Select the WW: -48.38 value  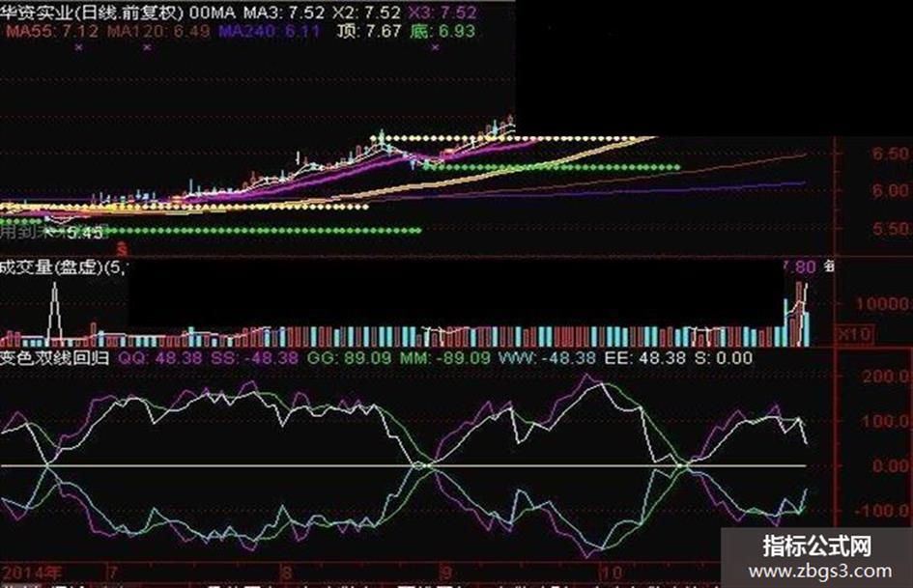click(547, 358)
